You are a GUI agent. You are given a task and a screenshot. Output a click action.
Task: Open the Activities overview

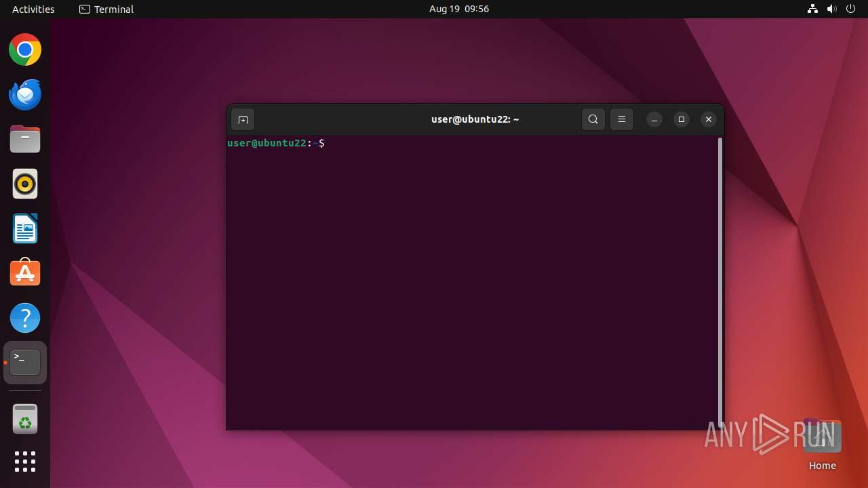(x=33, y=9)
